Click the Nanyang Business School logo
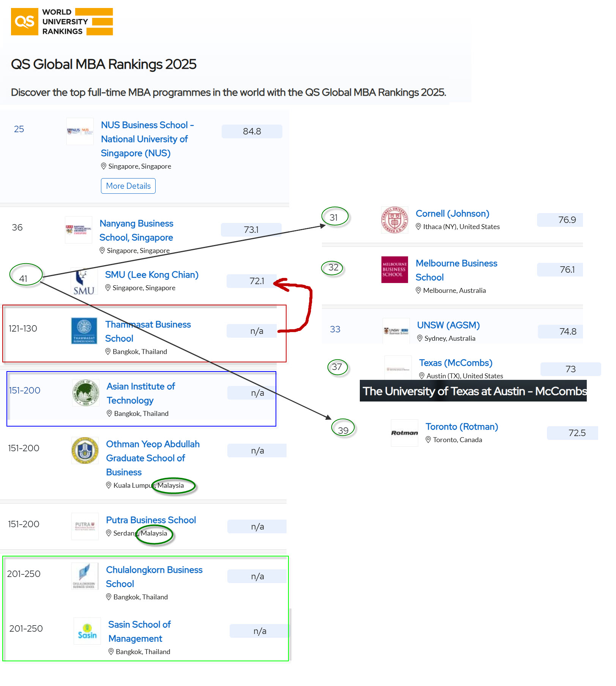The height and width of the screenshot is (686, 616). pyautogui.click(x=79, y=230)
